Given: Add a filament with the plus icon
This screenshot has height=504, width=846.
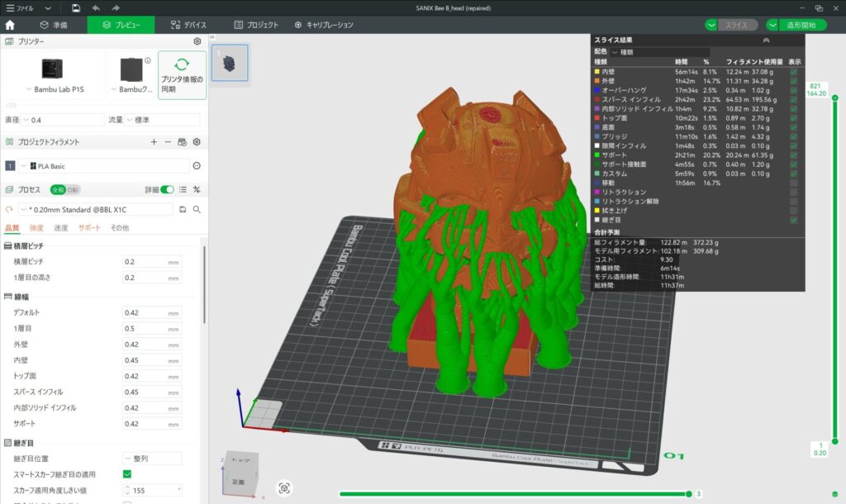Looking at the screenshot, I should coord(154,142).
